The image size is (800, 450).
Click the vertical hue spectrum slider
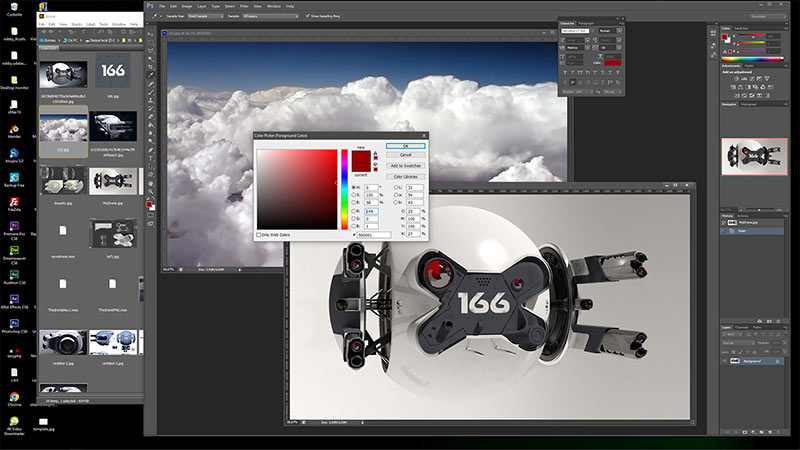tap(345, 190)
